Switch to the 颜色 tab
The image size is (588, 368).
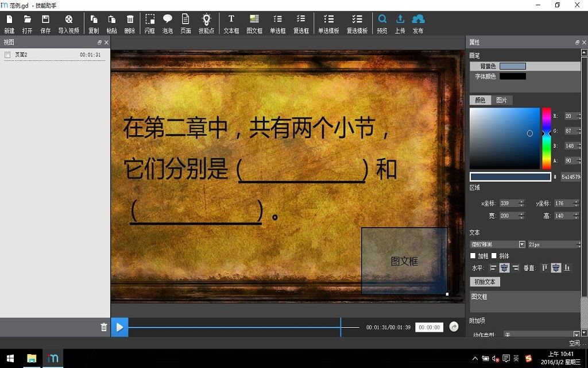480,100
